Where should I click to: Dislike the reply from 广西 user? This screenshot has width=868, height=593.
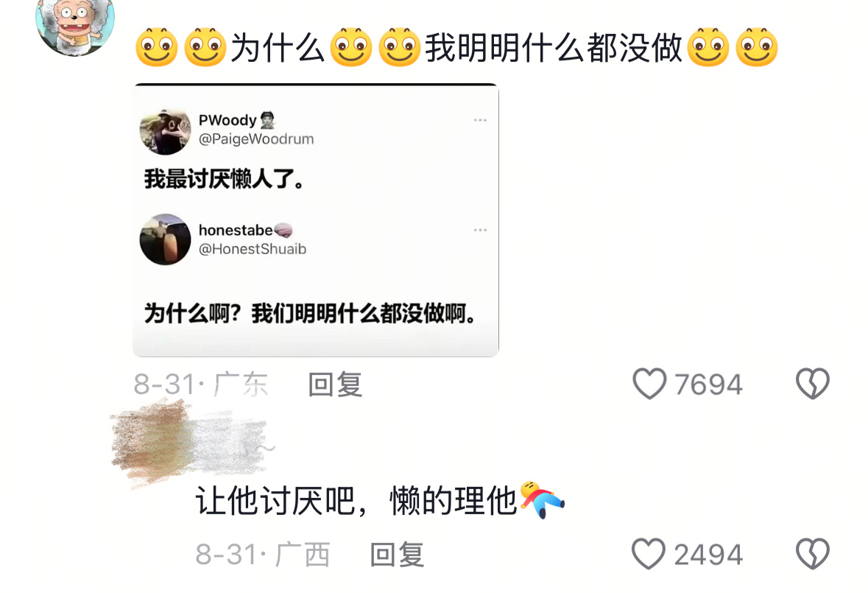point(812,554)
